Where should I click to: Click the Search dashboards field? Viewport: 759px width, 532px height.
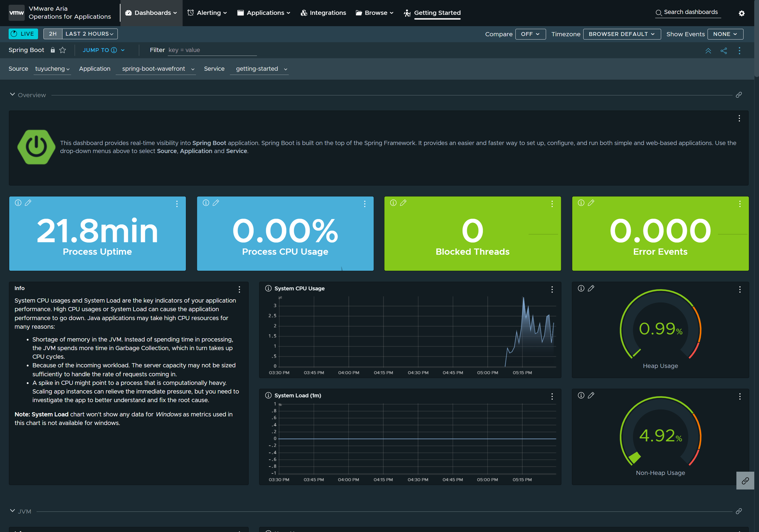688,12
